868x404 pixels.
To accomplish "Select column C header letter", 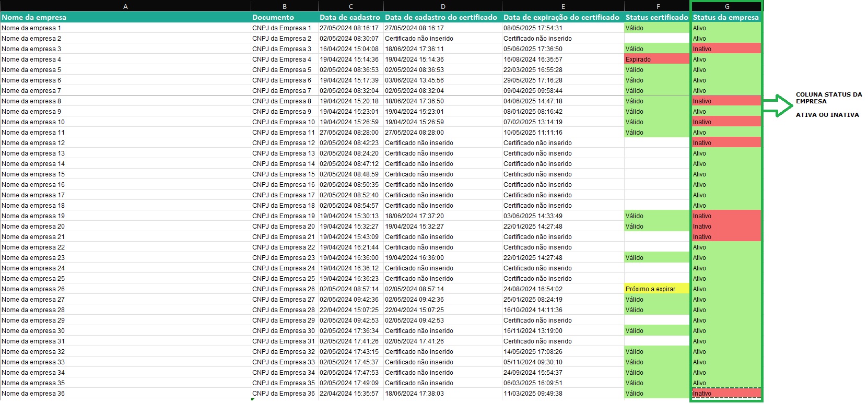I will coord(350,6).
